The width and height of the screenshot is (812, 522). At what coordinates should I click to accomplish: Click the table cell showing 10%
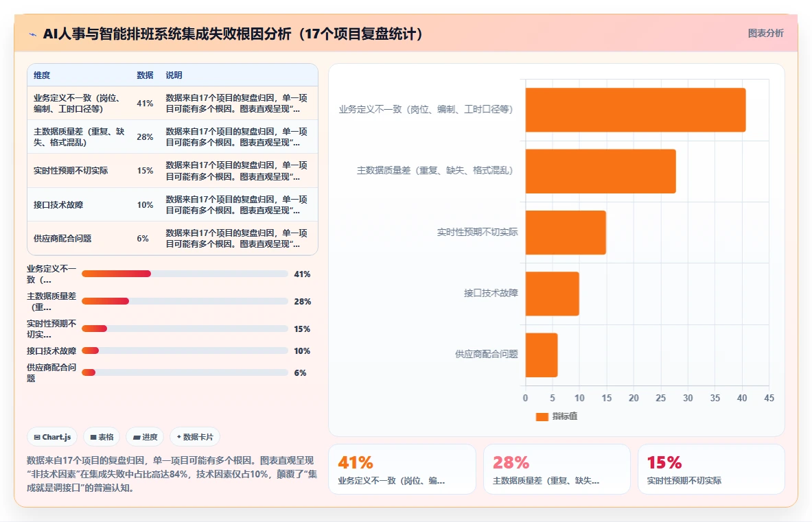[x=145, y=205]
